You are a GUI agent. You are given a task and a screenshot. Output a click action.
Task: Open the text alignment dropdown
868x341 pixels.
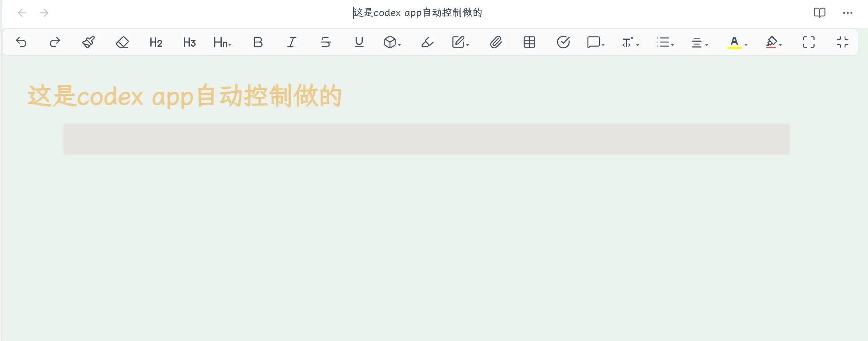coord(699,42)
